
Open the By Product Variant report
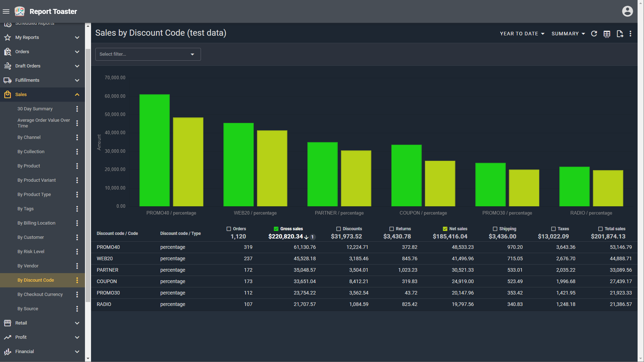[36, 180]
